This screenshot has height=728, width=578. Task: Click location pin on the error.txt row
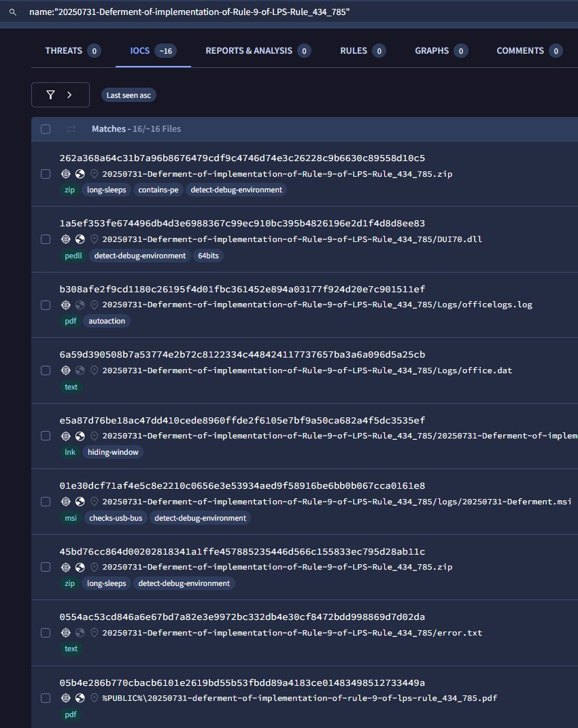(94, 633)
